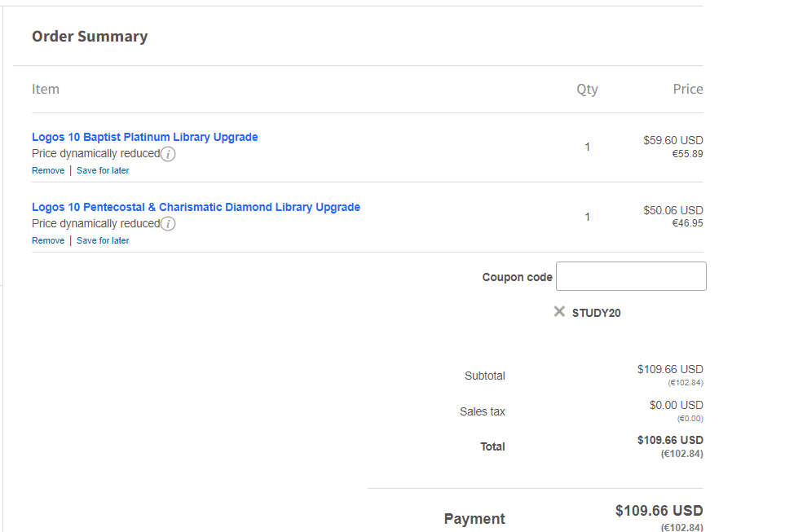Click the Coupon code label
The height and width of the screenshot is (532, 785).
(517, 277)
